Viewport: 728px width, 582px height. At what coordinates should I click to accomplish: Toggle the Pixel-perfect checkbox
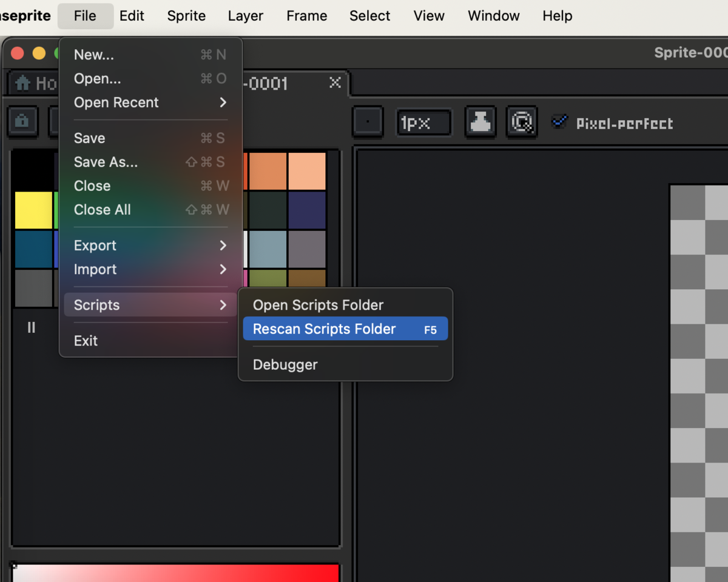click(559, 122)
